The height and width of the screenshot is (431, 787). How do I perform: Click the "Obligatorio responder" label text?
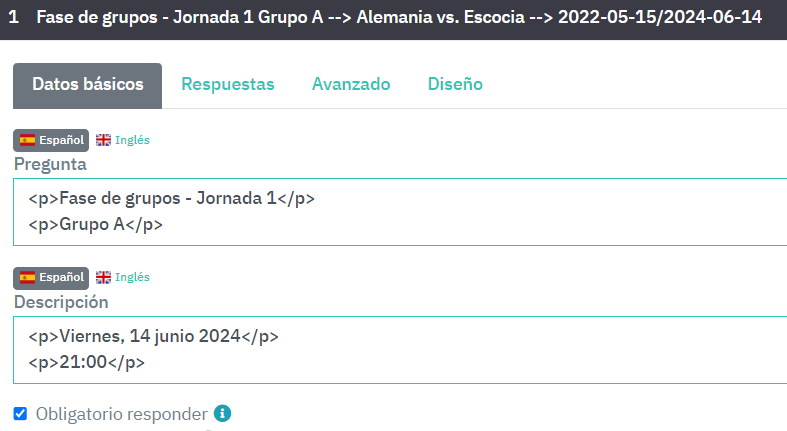click(x=121, y=413)
